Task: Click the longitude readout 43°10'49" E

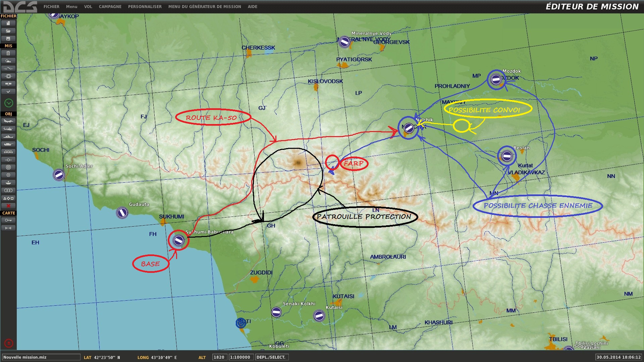Action: point(163,358)
